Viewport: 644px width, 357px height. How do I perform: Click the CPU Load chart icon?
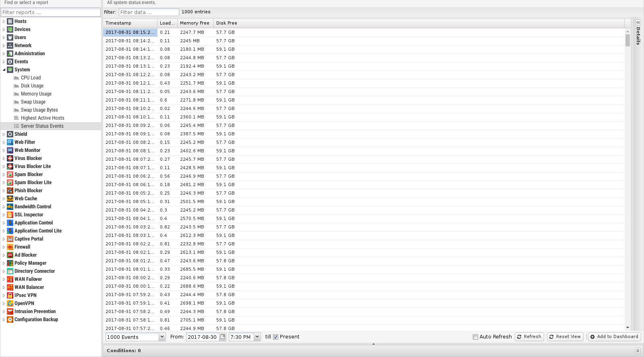click(17, 78)
